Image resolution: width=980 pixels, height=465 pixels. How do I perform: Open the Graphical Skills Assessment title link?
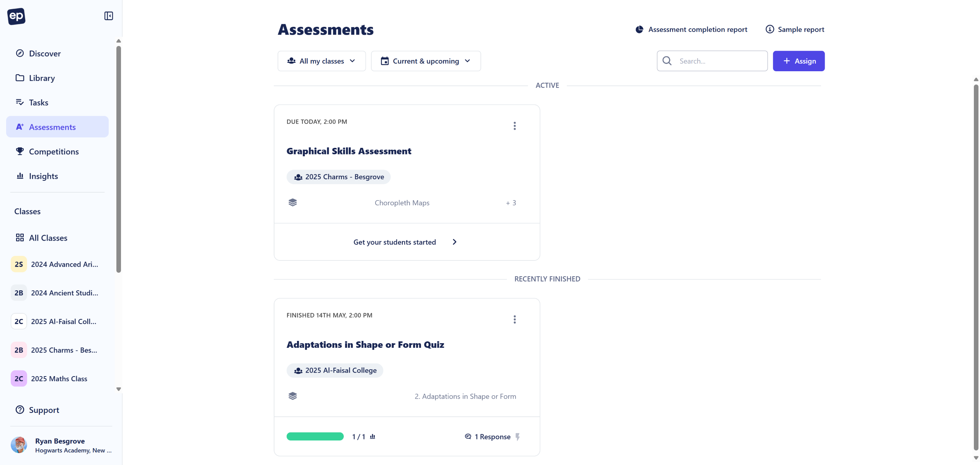[349, 151]
